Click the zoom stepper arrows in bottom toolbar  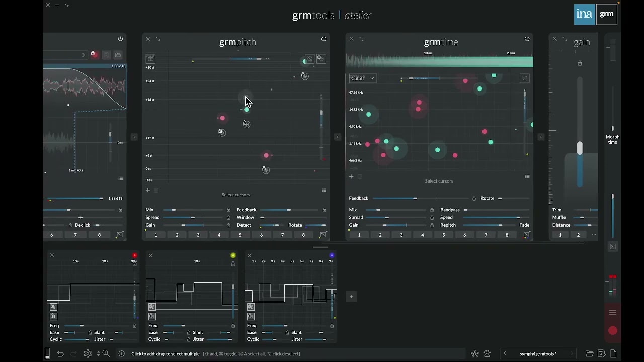click(99, 354)
